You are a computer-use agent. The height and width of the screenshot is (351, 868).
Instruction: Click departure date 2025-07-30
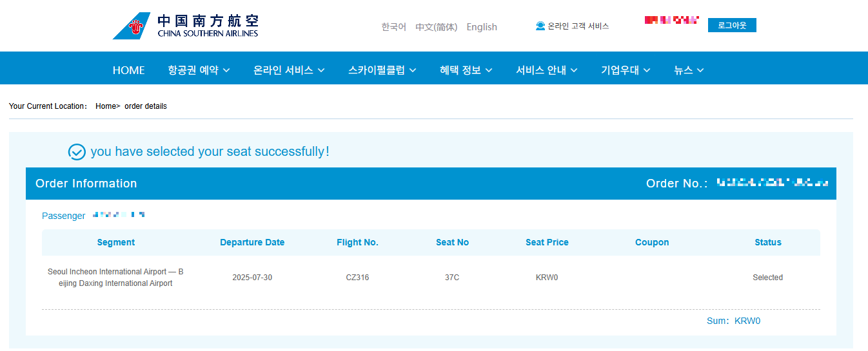pos(252,278)
